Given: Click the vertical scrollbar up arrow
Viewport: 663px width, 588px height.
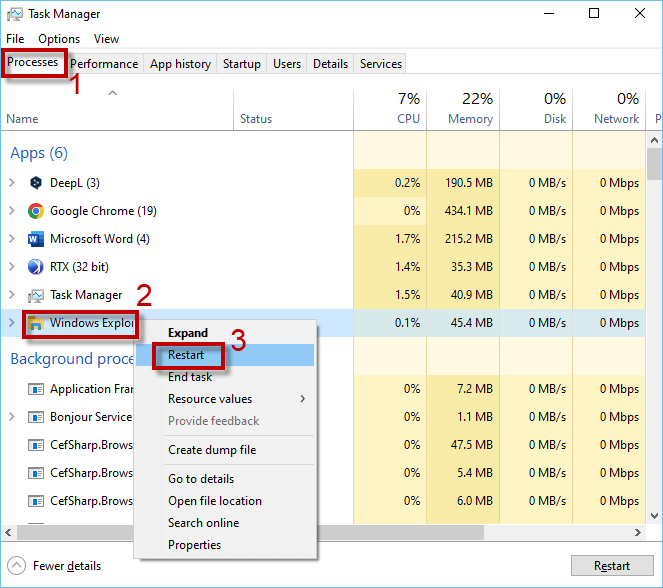Looking at the screenshot, I should click(x=654, y=140).
